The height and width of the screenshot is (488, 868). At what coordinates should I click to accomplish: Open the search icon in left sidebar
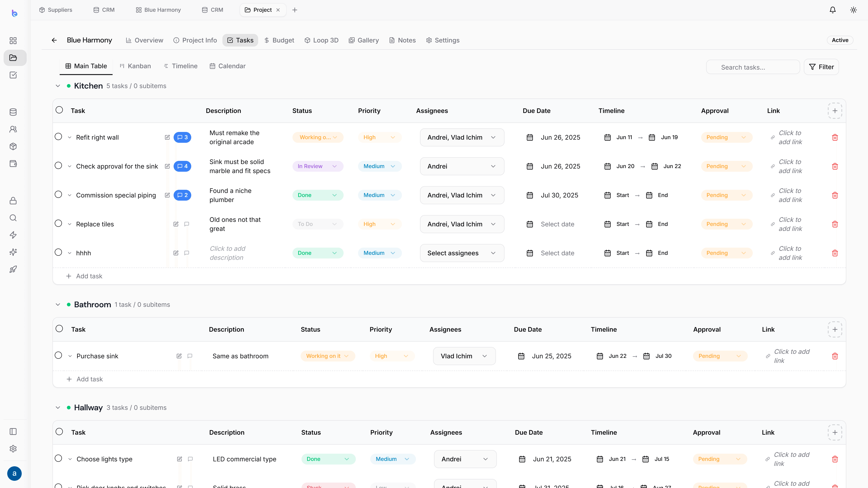coord(13,218)
